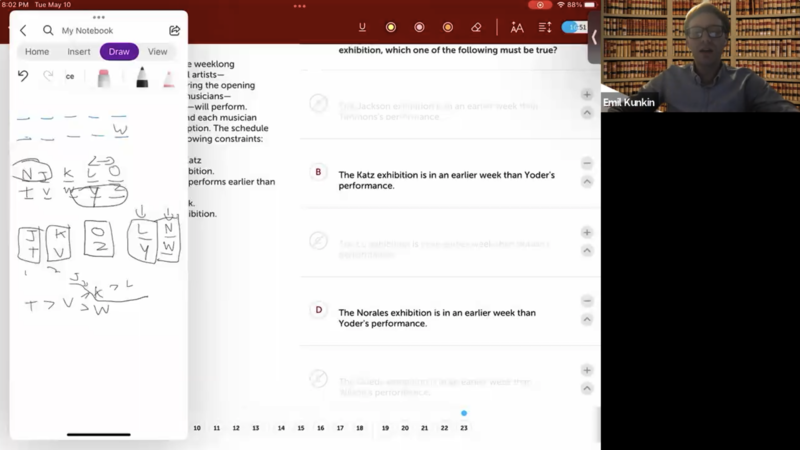The image size is (800, 450).
Task: Go back from My Notebook
Action: click(23, 31)
